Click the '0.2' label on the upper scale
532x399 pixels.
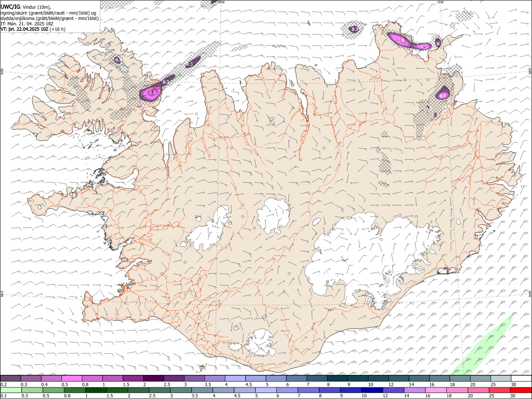pos(4,384)
